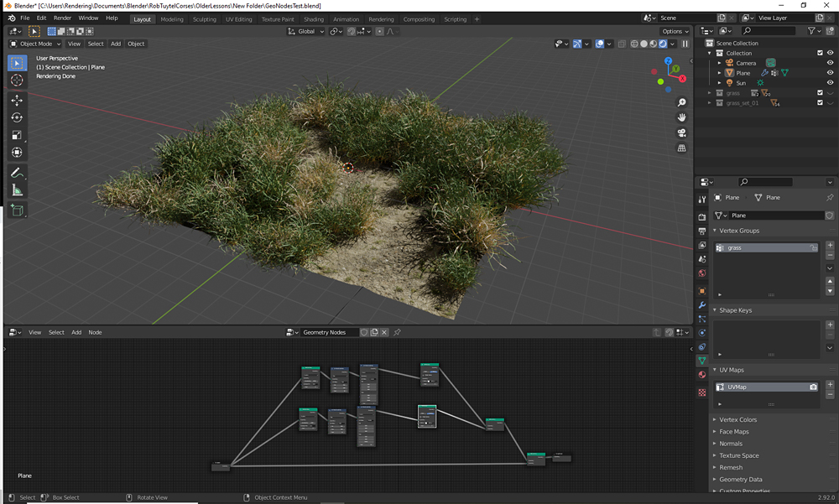Viewport: 839px width, 504px height.
Task: Open the Modifiers wrench properties tab
Action: point(702,305)
